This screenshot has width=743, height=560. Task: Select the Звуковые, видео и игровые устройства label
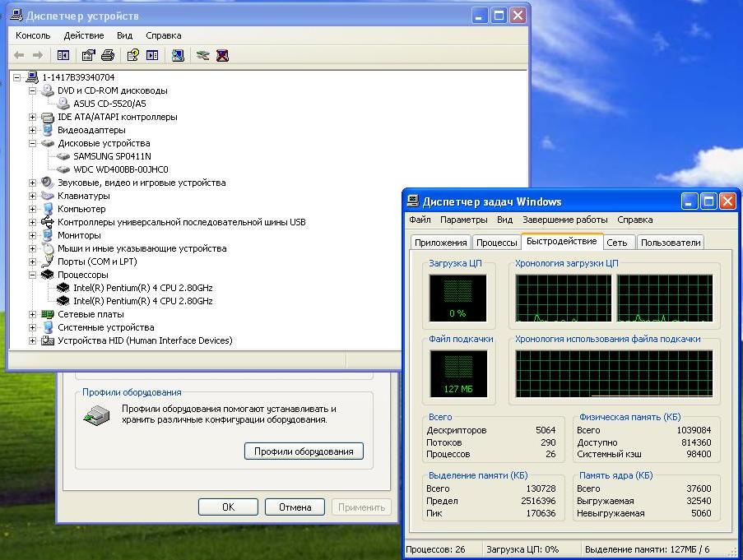coord(142,183)
